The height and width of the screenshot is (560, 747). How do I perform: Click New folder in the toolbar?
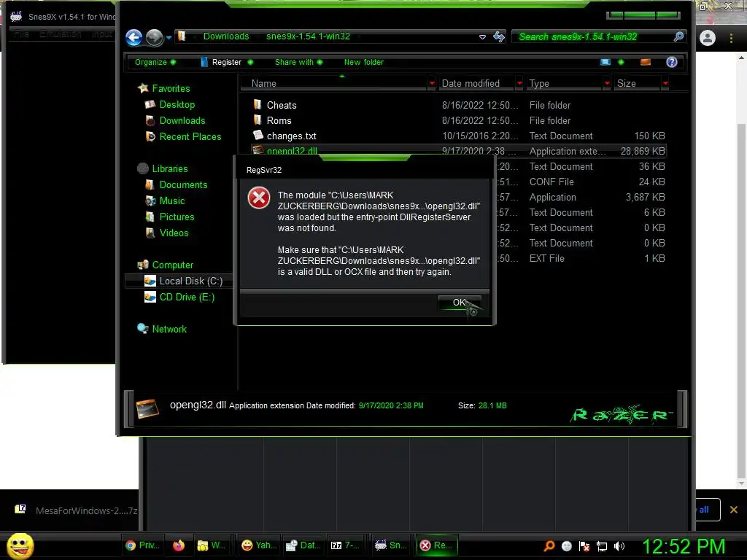(363, 62)
